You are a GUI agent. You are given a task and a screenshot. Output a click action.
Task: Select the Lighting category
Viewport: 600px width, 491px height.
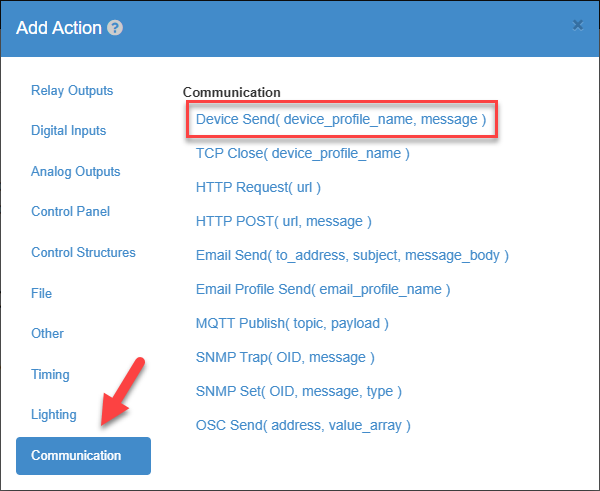click(x=54, y=415)
